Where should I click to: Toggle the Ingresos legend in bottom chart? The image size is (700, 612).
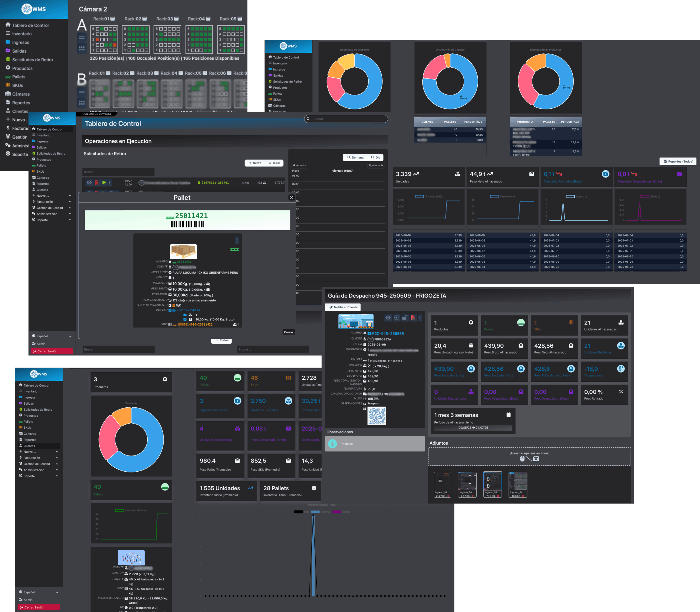pos(321,512)
